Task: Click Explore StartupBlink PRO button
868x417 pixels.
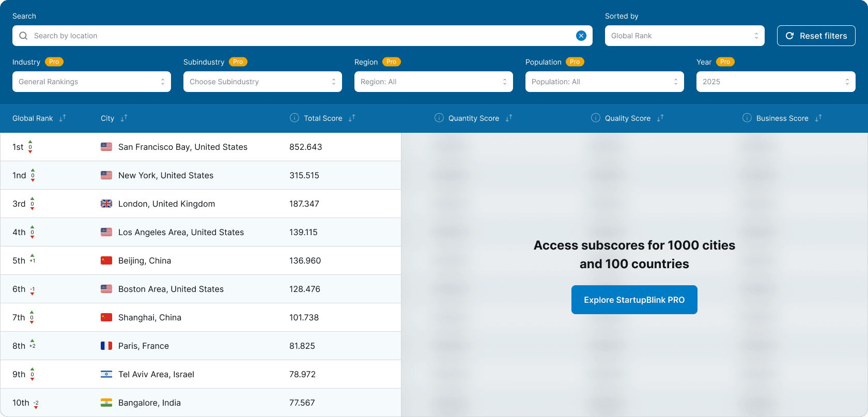Action: [x=634, y=300]
